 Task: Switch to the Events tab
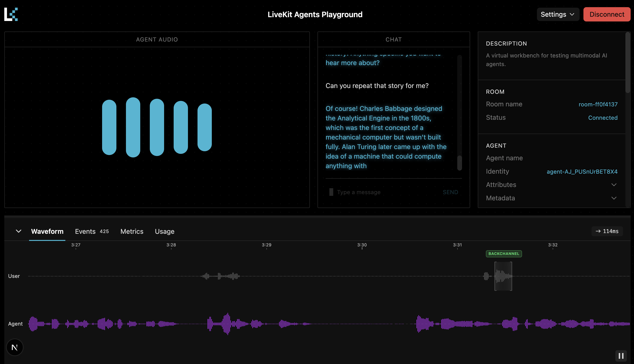click(x=85, y=232)
